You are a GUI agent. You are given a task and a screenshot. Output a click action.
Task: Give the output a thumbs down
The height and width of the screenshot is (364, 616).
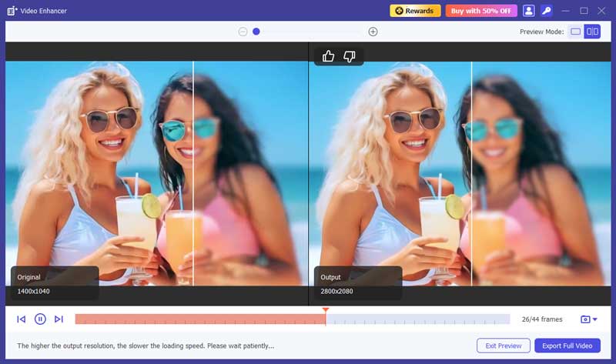[350, 56]
